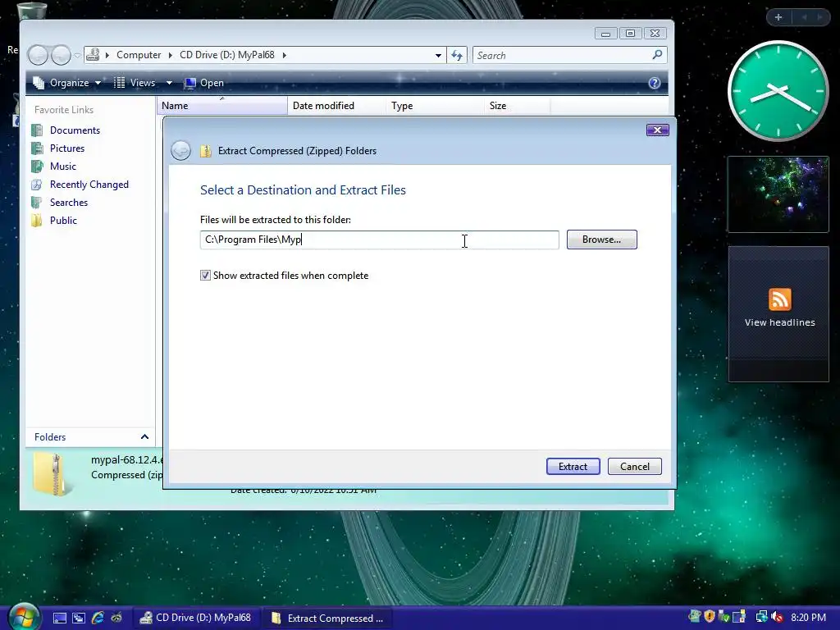Open Browse to choose destination folder
This screenshot has width=840, height=630.
click(601, 240)
